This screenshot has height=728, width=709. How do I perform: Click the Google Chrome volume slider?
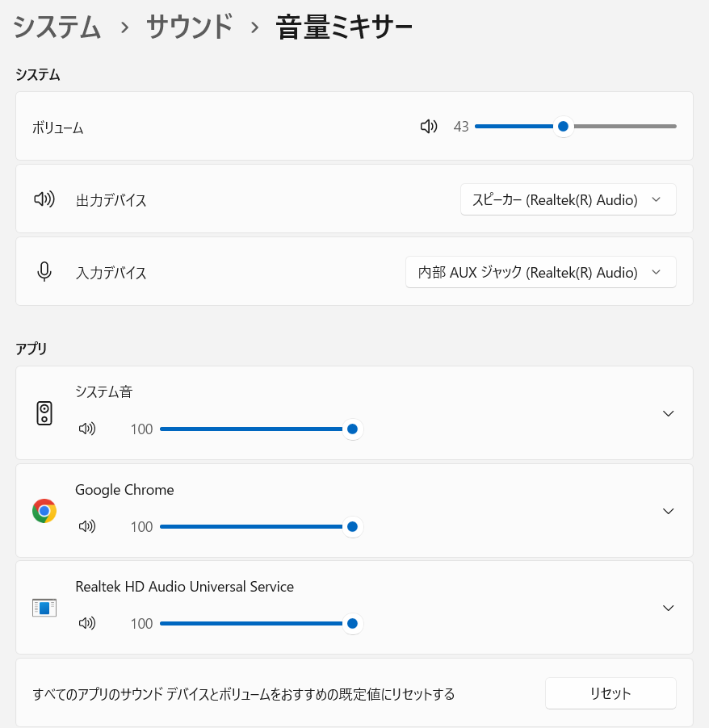352,526
